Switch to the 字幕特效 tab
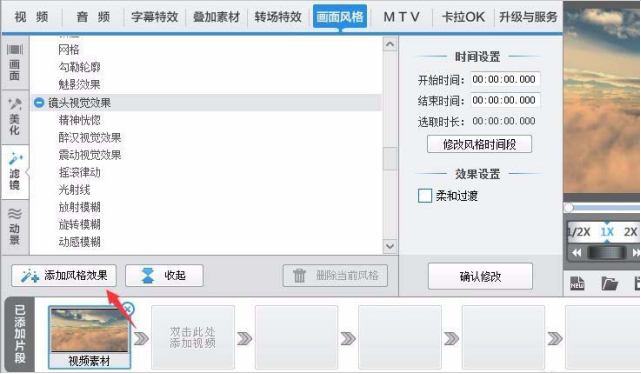This screenshot has height=374, width=641. point(155,17)
